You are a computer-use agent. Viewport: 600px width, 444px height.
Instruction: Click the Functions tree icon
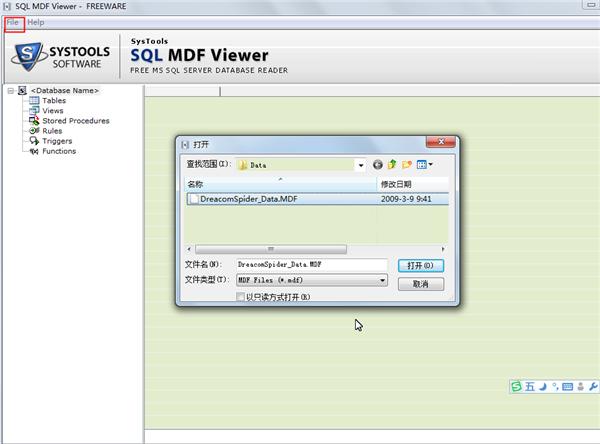(34, 151)
